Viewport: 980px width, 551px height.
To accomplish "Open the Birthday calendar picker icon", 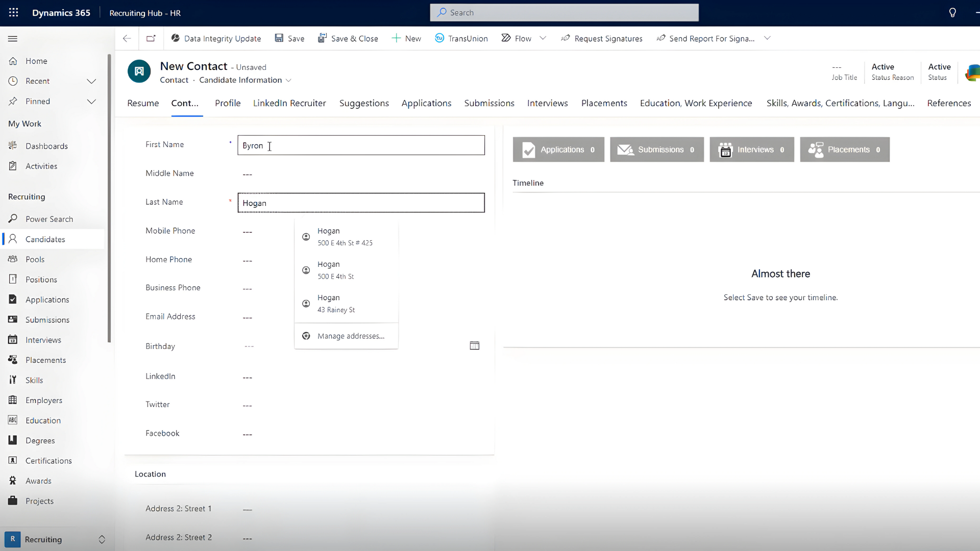I will pyautogui.click(x=474, y=346).
